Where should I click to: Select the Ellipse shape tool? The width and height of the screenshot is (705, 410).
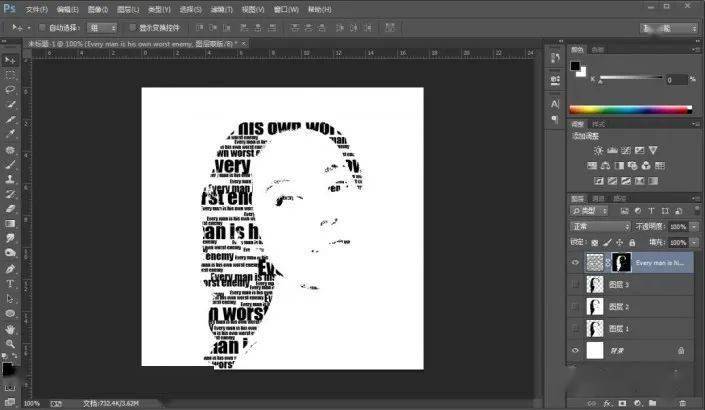(10, 313)
